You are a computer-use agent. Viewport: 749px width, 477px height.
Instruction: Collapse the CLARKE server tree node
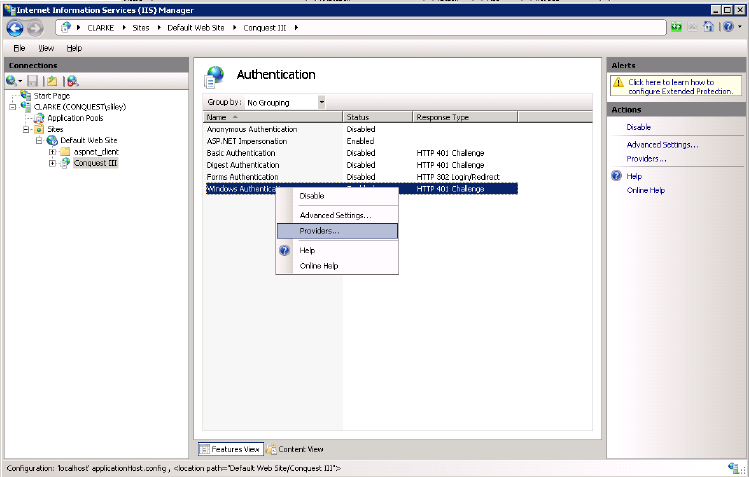[x=12, y=107]
